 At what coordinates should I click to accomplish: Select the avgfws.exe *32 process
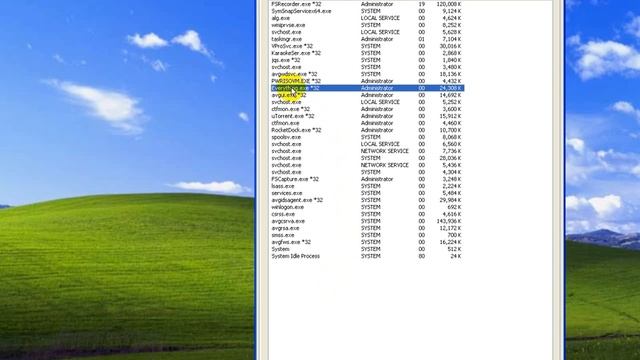point(367,242)
